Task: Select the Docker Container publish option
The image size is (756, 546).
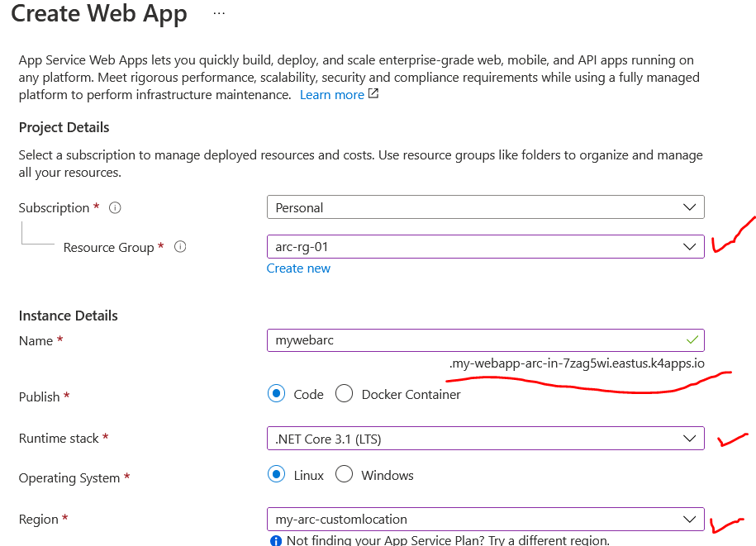Action: click(x=345, y=394)
